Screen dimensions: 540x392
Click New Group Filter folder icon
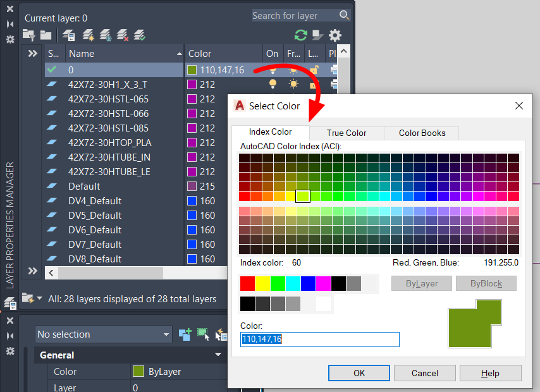pyautogui.click(x=46, y=35)
